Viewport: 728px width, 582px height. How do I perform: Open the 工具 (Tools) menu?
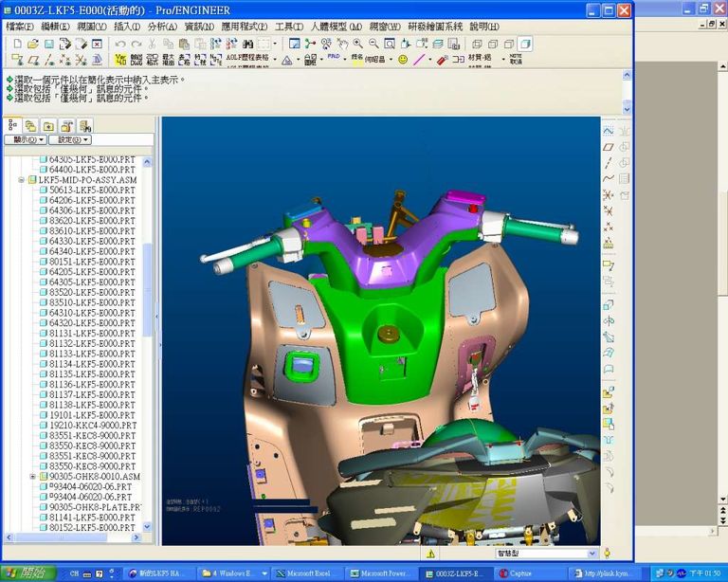click(288, 27)
